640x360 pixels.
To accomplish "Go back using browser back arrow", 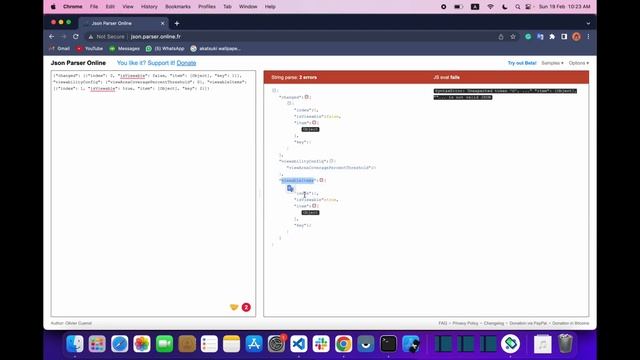I will (x=51, y=37).
